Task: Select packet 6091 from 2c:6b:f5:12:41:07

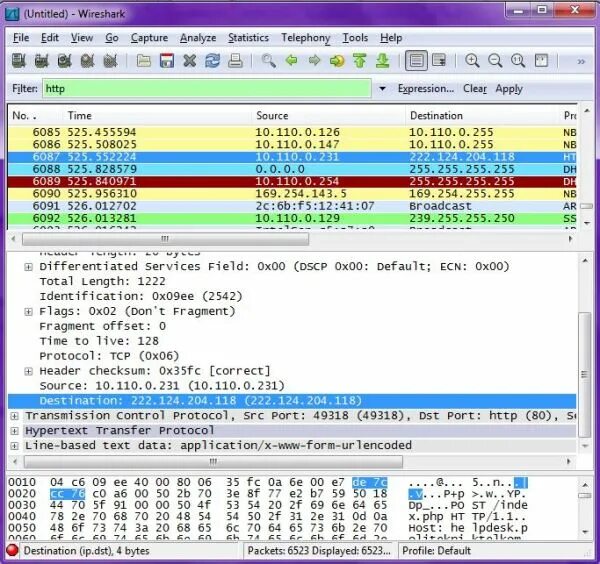Action: [x=292, y=206]
